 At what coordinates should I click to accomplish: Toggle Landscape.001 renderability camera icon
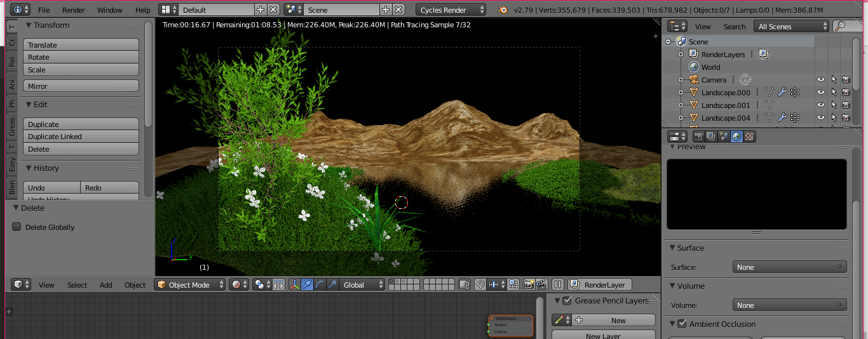846,105
